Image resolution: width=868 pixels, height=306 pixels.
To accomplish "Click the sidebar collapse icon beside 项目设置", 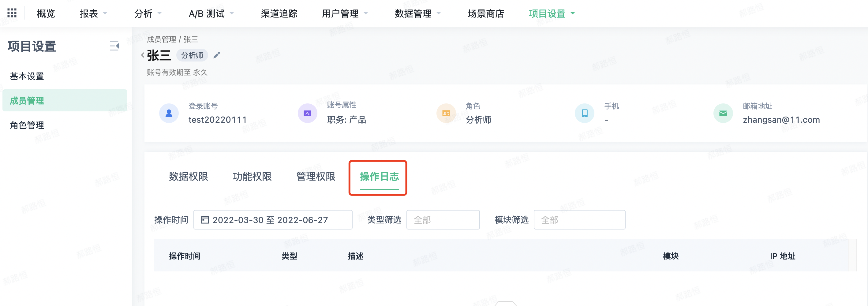I will 114,46.
